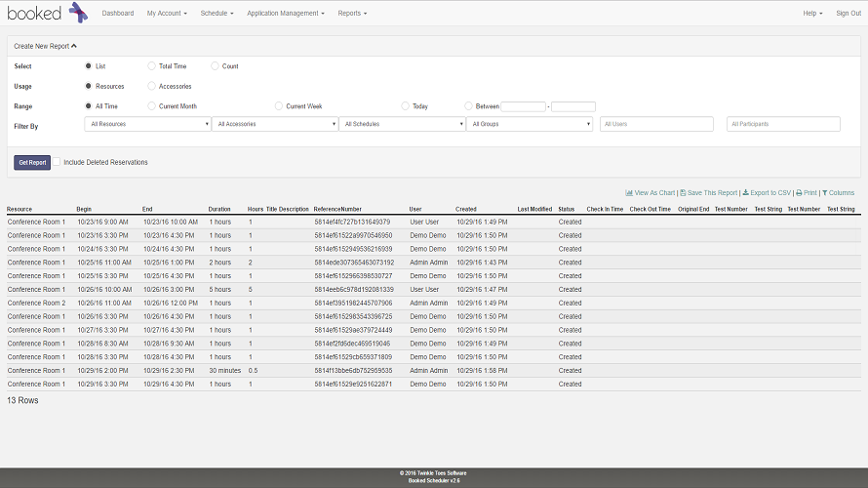Click the Duration column header
This screenshot has width=868, height=488.
click(x=219, y=210)
